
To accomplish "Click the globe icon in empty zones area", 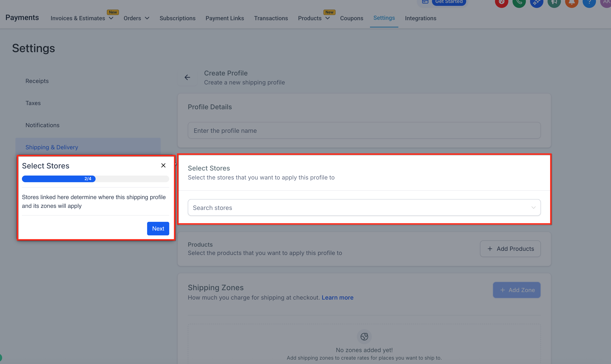I will pyautogui.click(x=364, y=336).
